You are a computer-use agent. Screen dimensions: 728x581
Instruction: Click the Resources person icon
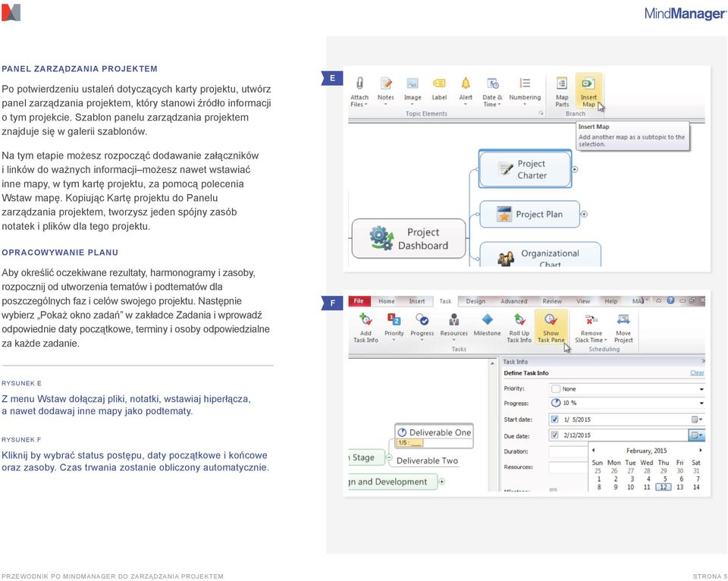pos(454,319)
